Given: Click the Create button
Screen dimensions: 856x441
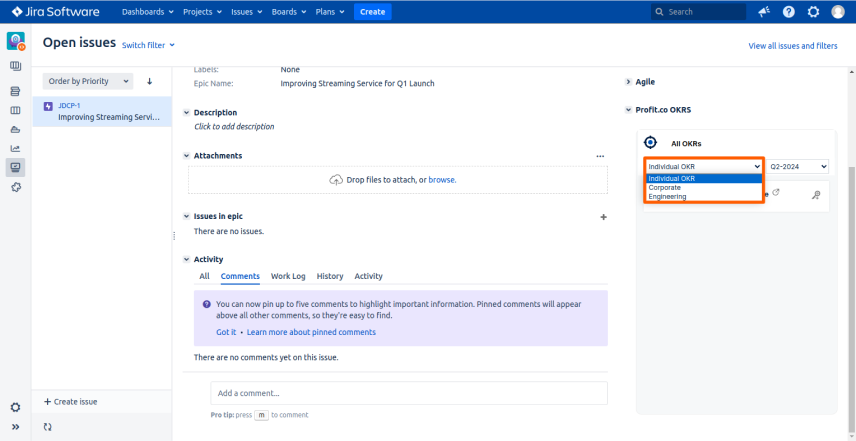Looking at the screenshot, I should 372,11.
